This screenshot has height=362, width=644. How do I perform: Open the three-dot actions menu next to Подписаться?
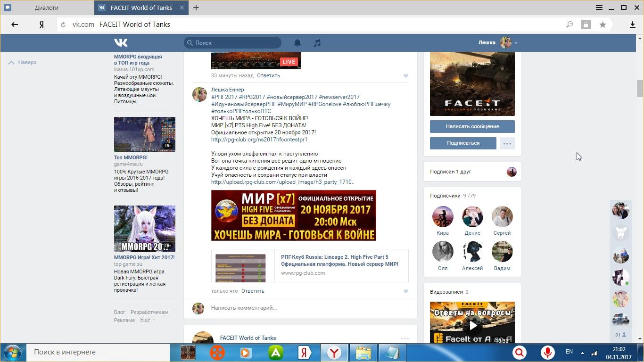(507, 143)
